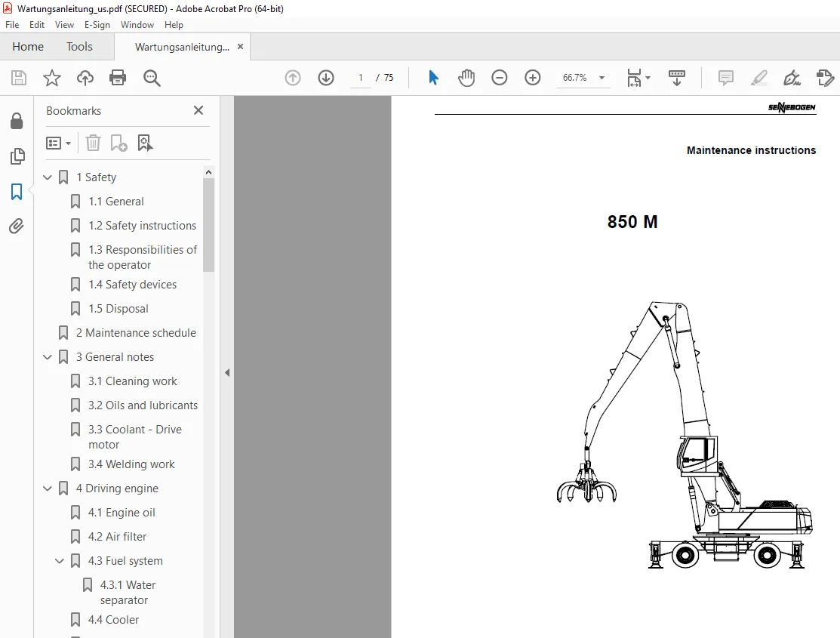
Task: Print the document
Action: coord(118,78)
